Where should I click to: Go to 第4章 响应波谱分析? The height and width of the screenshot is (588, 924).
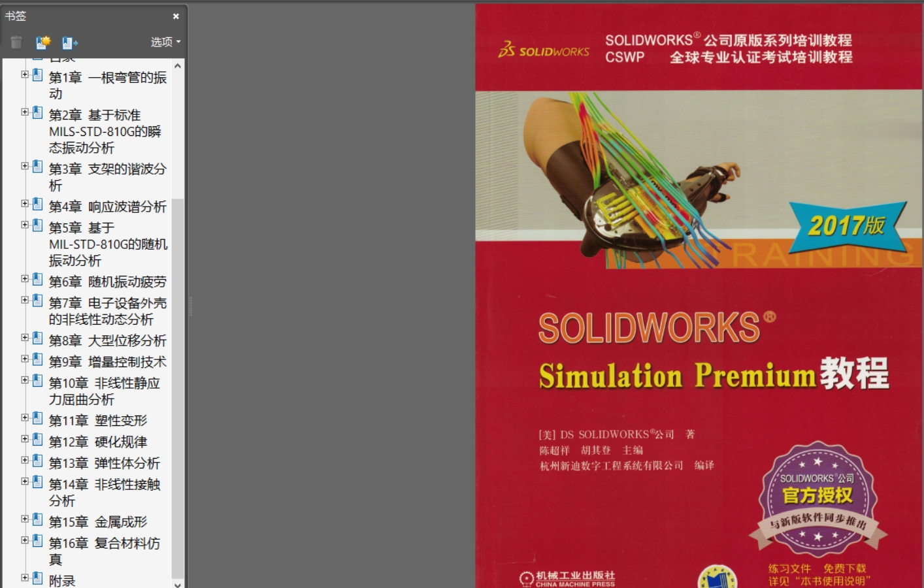pos(108,206)
